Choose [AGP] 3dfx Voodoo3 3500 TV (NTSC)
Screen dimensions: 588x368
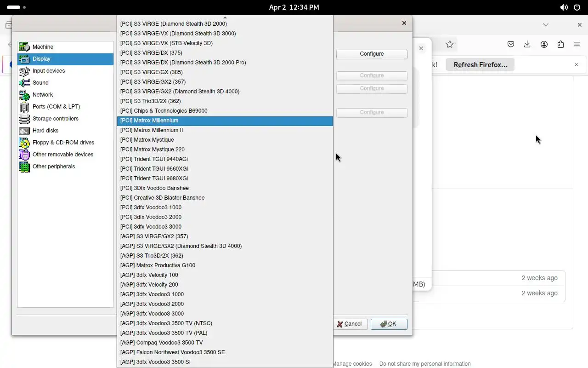tap(225, 323)
